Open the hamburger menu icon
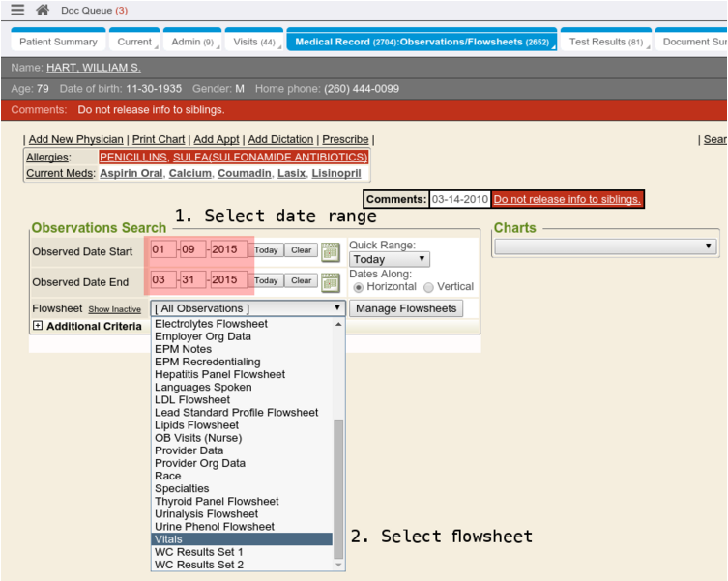This screenshot has width=728, height=581. click(17, 11)
